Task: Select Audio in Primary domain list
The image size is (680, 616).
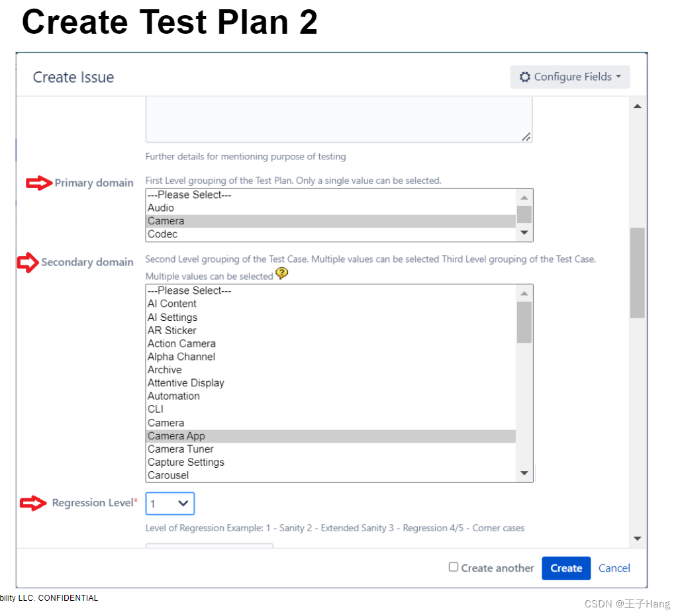Action: tap(331, 208)
